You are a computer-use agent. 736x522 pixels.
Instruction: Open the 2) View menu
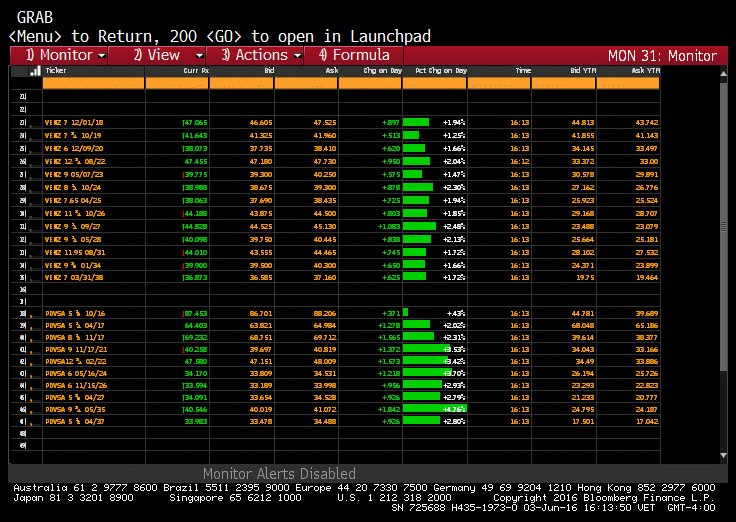click(157, 55)
